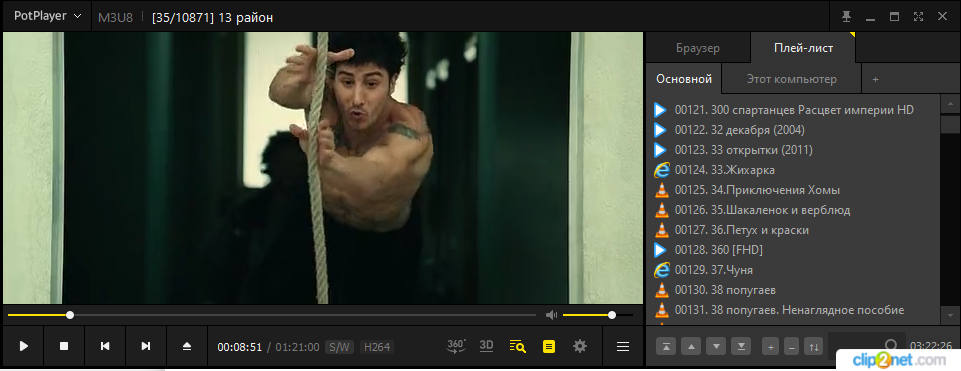The height and width of the screenshot is (371, 961).
Task: Enable 360° video mode
Action: [456, 346]
